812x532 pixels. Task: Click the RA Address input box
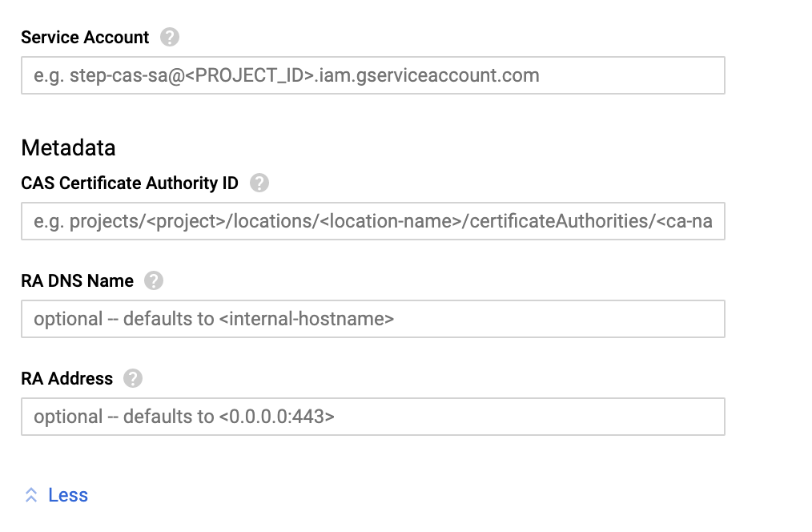point(373,417)
